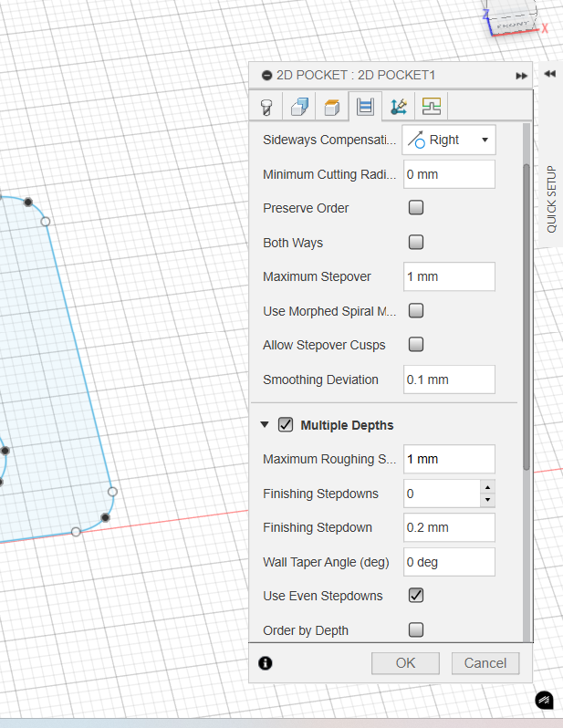Collapse the 2D Pocket dialog with minus icon
The image size is (563, 728).
(x=266, y=75)
